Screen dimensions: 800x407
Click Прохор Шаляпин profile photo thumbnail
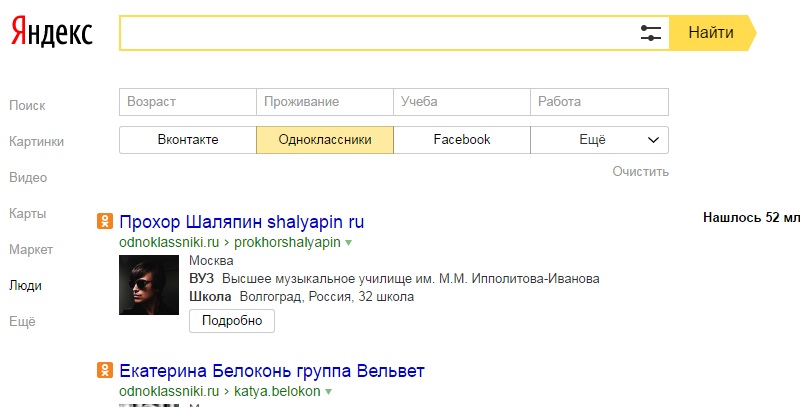pos(149,285)
